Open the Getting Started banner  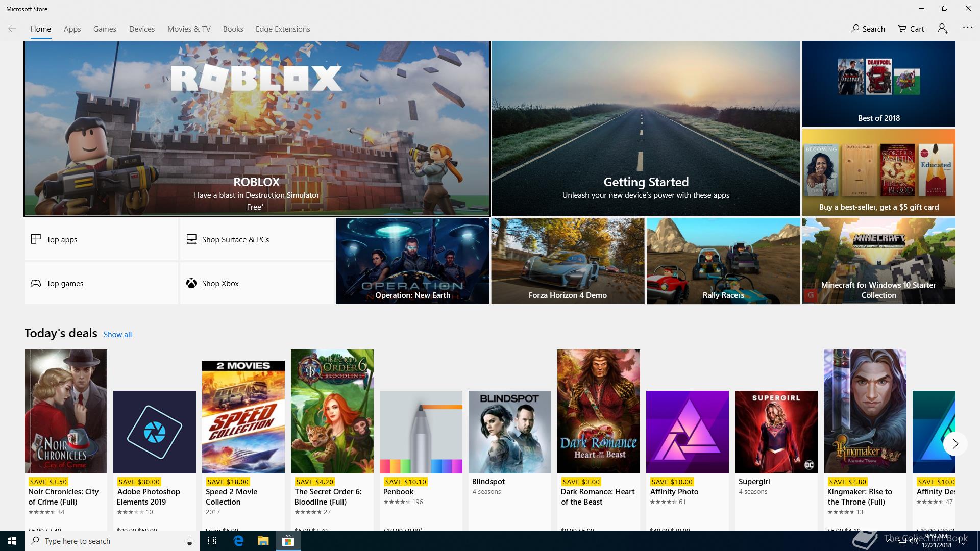pyautogui.click(x=646, y=129)
